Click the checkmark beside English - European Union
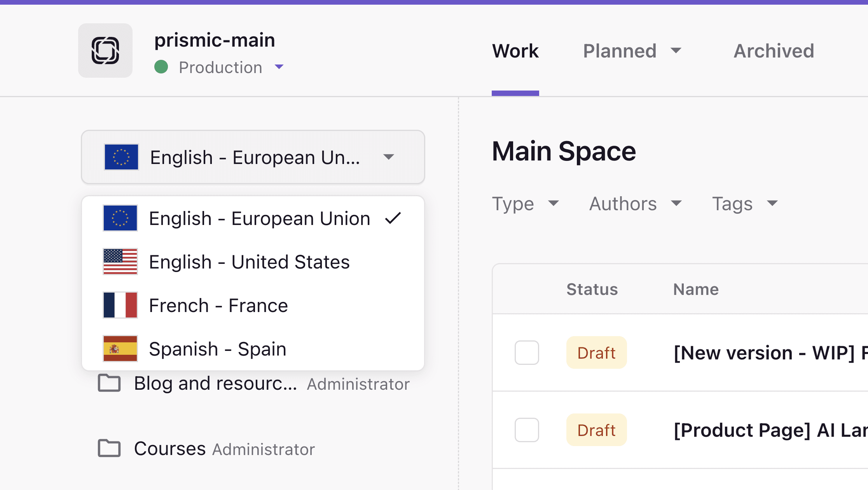The image size is (868, 490). point(393,218)
